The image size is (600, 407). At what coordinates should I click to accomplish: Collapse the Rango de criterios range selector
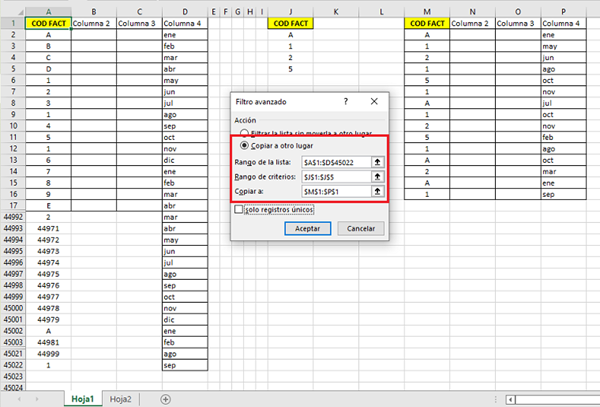coord(377,177)
